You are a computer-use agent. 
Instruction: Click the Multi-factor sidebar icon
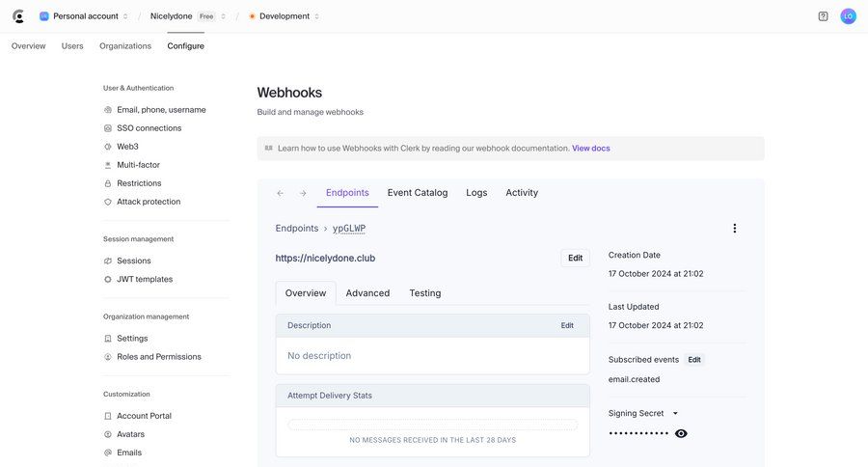pos(108,165)
